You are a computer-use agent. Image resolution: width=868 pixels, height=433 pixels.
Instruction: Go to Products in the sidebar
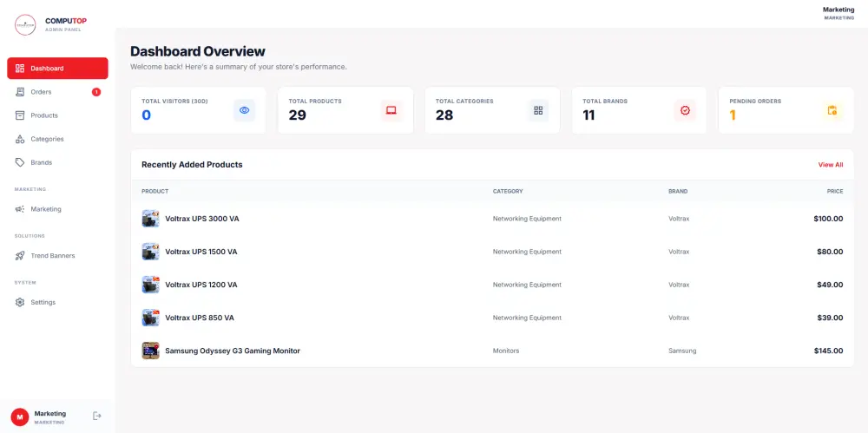coord(57,115)
